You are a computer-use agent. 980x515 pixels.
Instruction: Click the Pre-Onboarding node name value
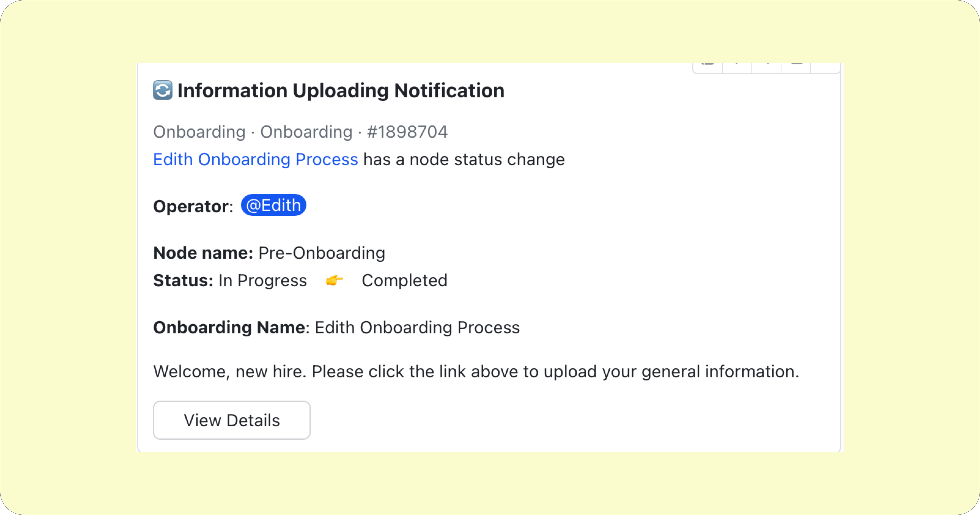(322, 253)
